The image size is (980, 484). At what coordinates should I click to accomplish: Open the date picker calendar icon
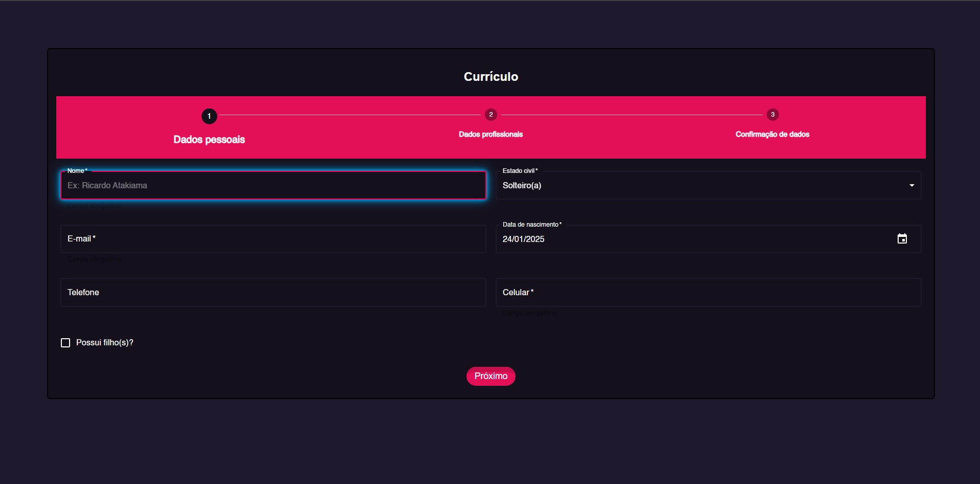[x=902, y=239]
